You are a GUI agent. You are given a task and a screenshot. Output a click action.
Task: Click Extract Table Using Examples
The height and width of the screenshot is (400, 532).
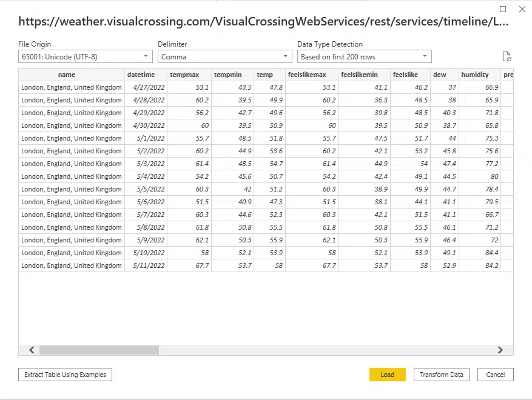pyautogui.click(x=65, y=375)
